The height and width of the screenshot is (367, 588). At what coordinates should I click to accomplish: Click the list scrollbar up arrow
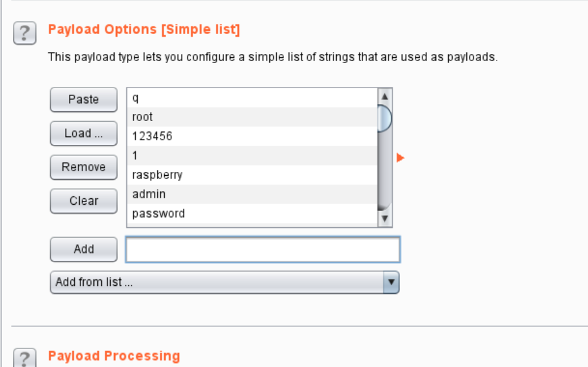pos(384,97)
